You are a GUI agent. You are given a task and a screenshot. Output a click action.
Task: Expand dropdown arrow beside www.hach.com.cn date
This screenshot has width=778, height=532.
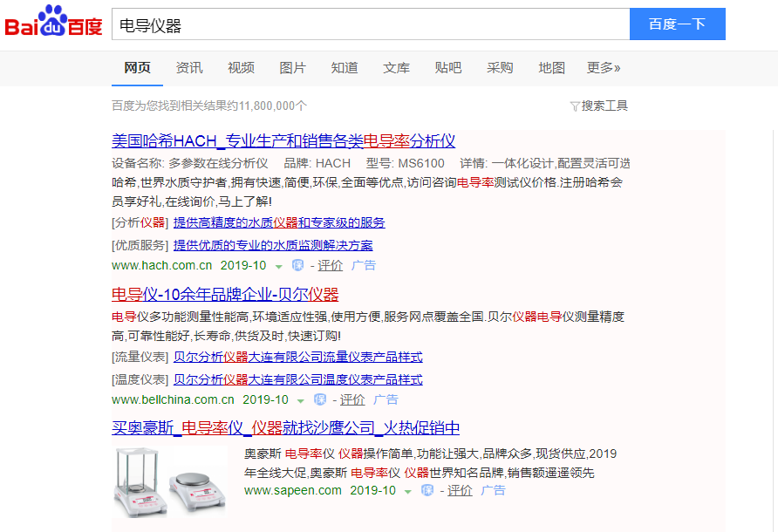pos(279,267)
